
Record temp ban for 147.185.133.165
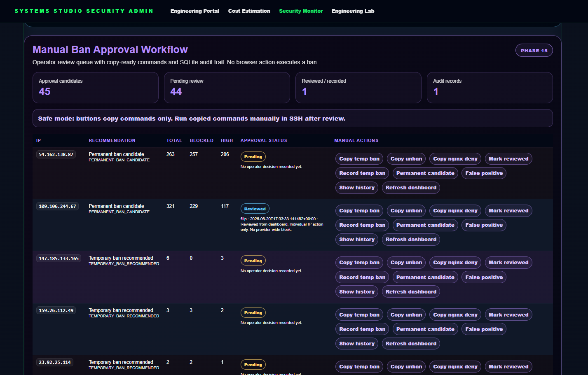coord(362,277)
